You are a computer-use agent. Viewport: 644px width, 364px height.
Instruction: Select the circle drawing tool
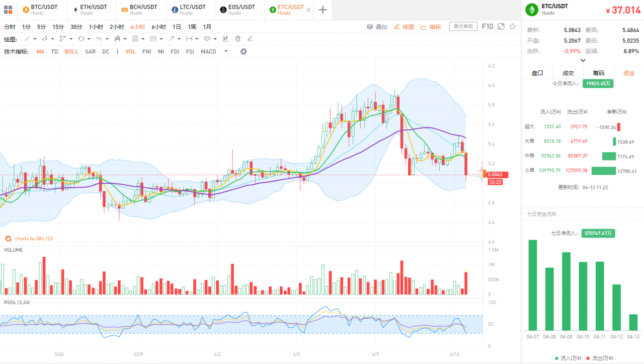(81, 39)
